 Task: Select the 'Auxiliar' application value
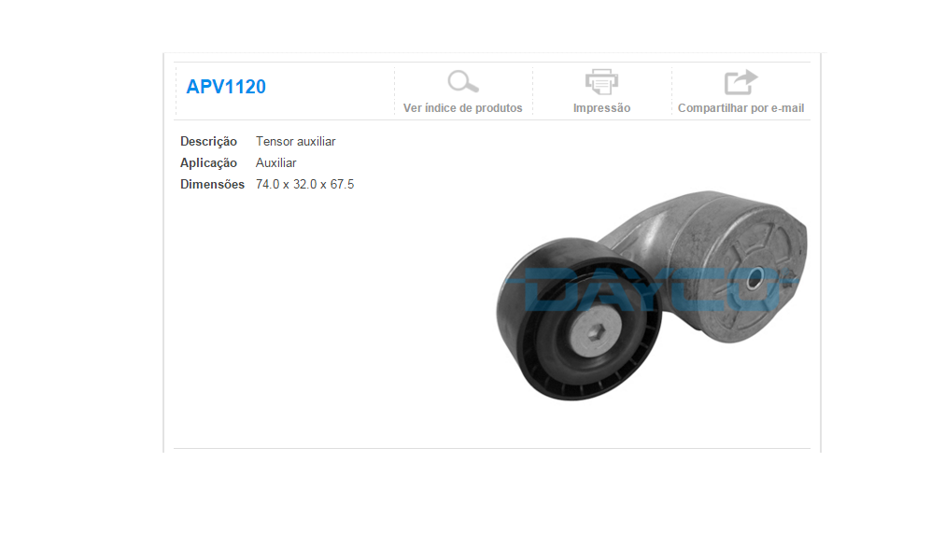click(275, 163)
